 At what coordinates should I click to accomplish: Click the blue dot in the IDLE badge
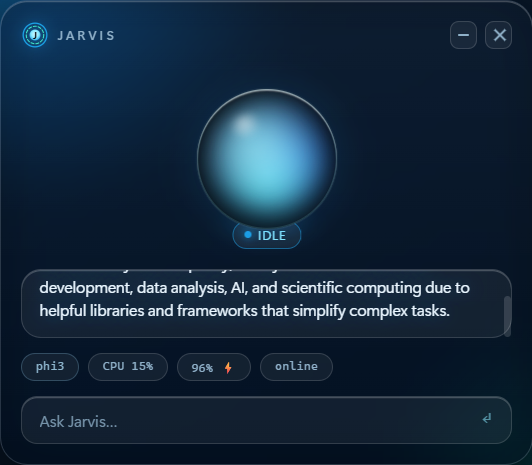248,235
